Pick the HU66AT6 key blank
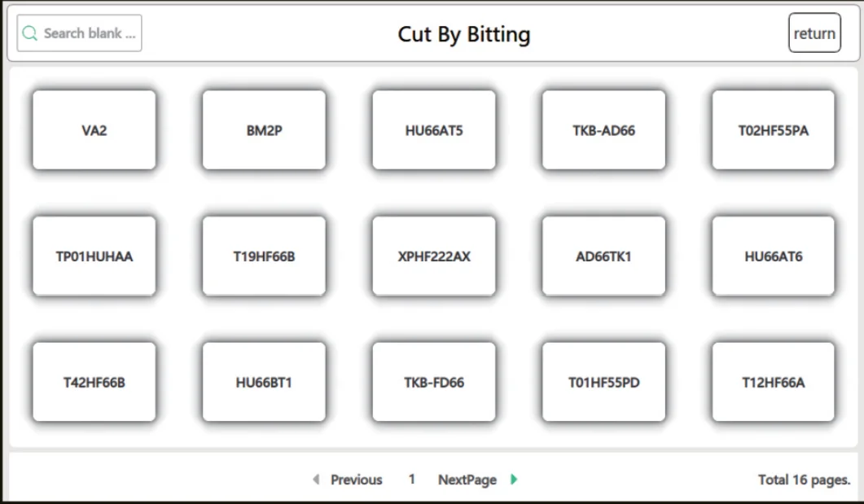Screen dimensions: 864x504 (x=773, y=256)
